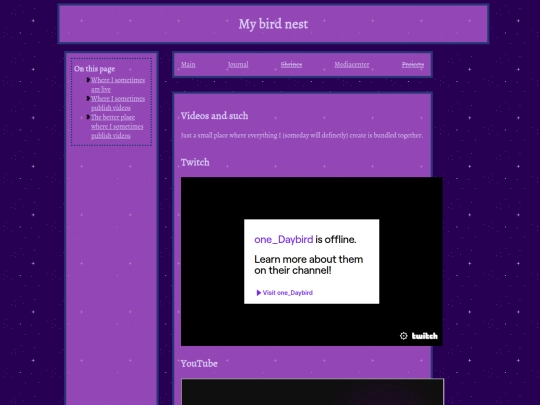Click the 'Videos and such' heading
The width and height of the screenshot is (540, 405).
[214, 116]
